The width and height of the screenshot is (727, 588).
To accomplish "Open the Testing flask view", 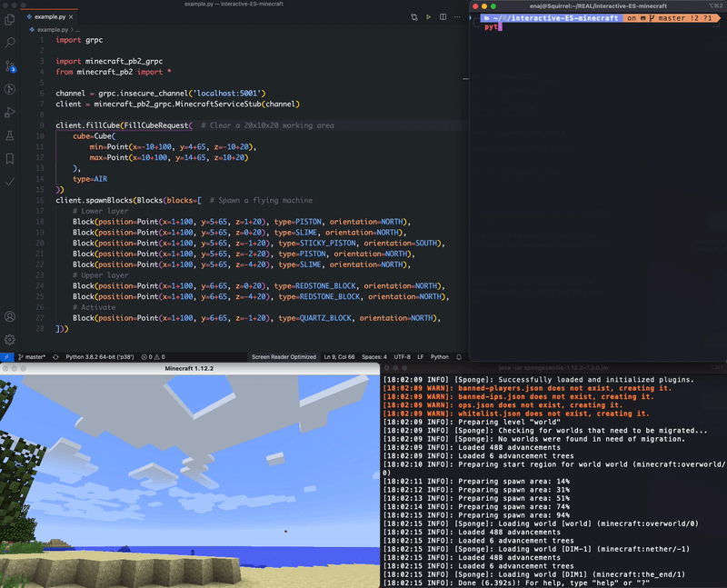I will (x=9, y=135).
